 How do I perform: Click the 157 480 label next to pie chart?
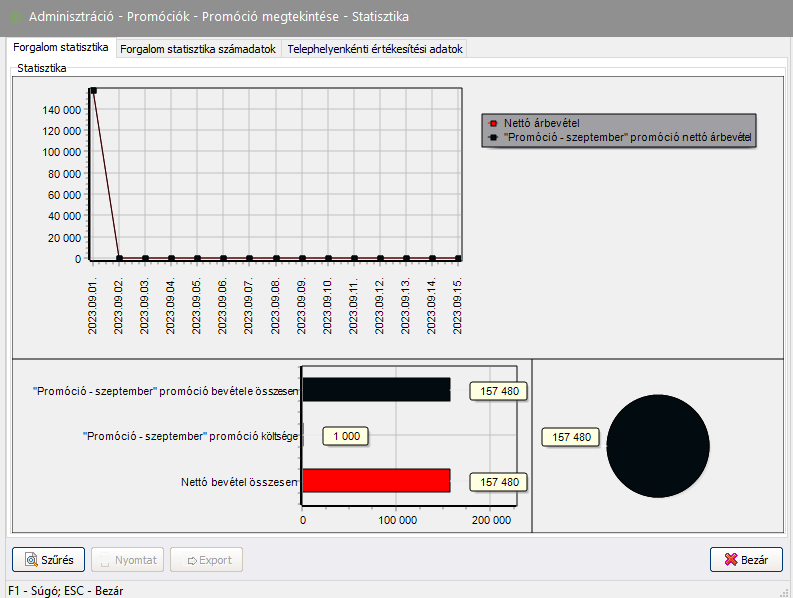(570, 437)
